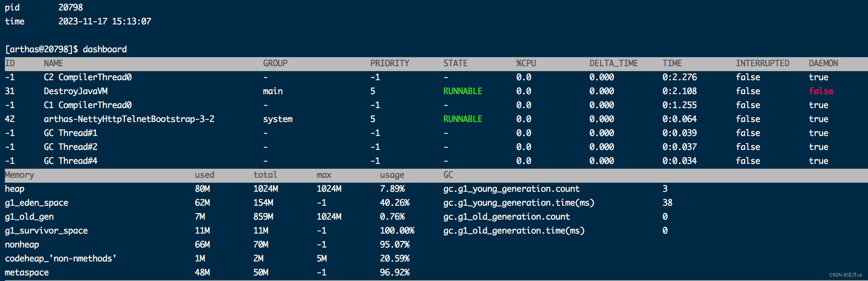Viewport: 868px width, 281px height.
Task: Click g1_eden_space usage 40.26%
Action: 395,203
